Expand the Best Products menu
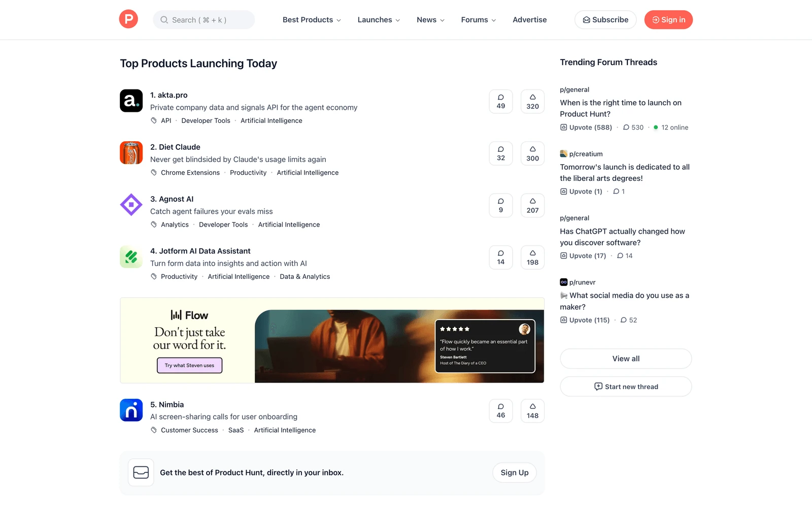 pos(312,20)
